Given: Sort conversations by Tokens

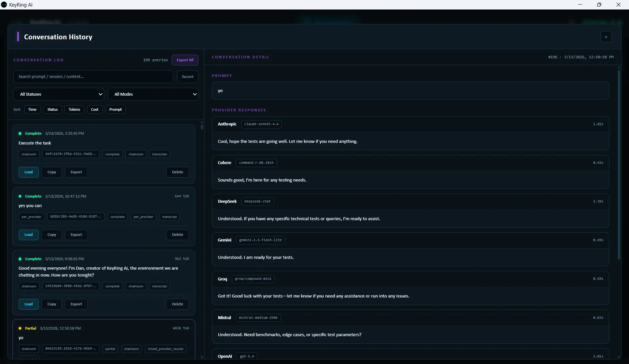Looking at the screenshot, I should point(74,109).
